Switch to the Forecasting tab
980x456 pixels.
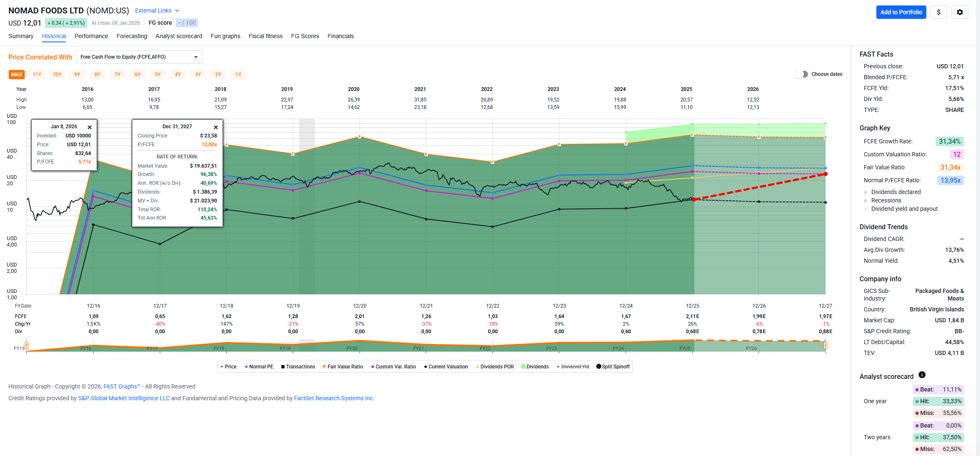click(132, 36)
